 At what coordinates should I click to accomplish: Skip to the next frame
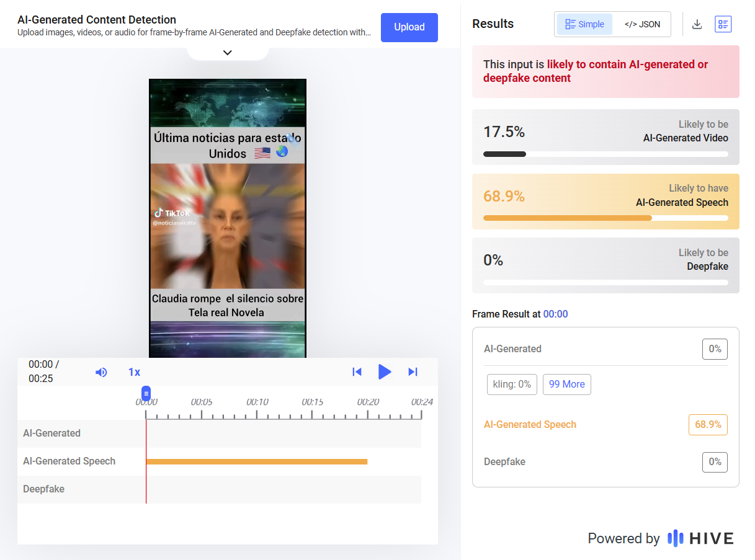pos(413,372)
